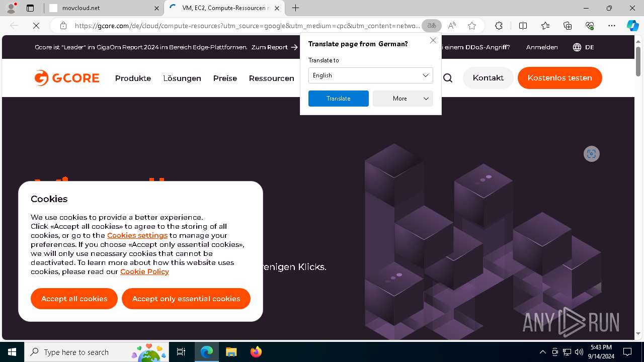Image resolution: width=644 pixels, height=362 pixels.
Task: Click the Gcore logo
Action: tap(67, 78)
